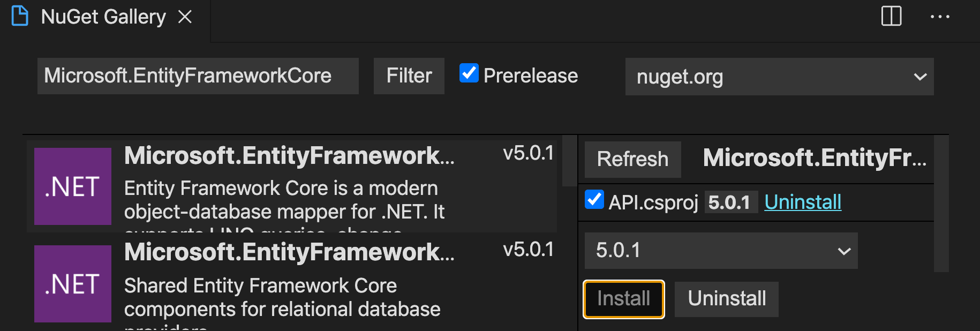Viewport: 980px width, 331px height.
Task: Click the 5.0.1 version badge by API.csproj
Action: pyautogui.click(x=731, y=202)
